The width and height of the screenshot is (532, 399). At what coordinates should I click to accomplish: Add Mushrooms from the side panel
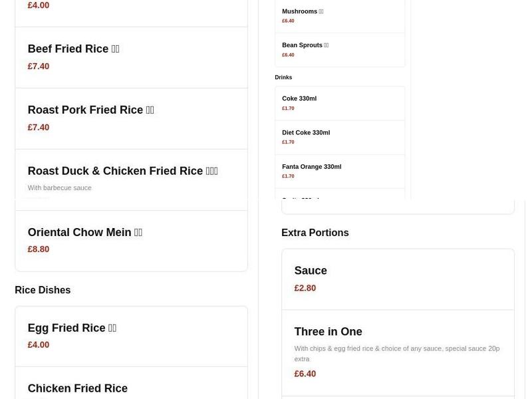click(x=302, y=11)
